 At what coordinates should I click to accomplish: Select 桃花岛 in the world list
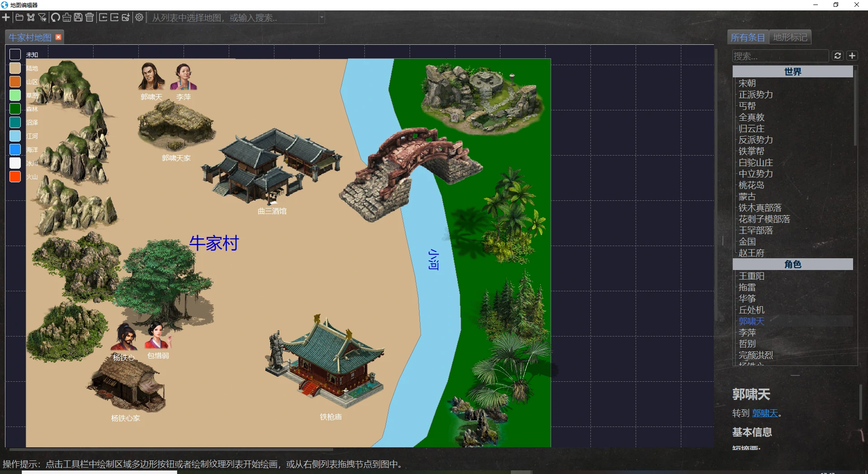[x=752, y=185]
